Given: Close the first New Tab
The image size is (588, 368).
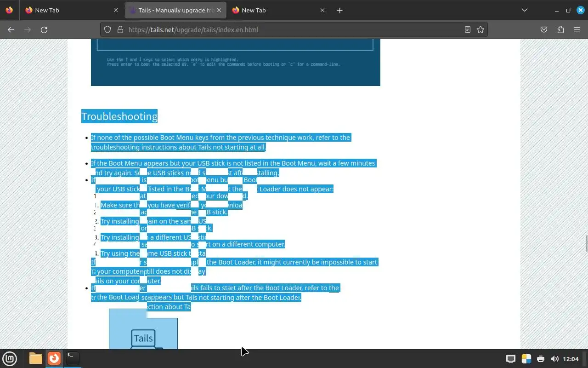Looking at the screenshot, I should (x=116, y=10).
